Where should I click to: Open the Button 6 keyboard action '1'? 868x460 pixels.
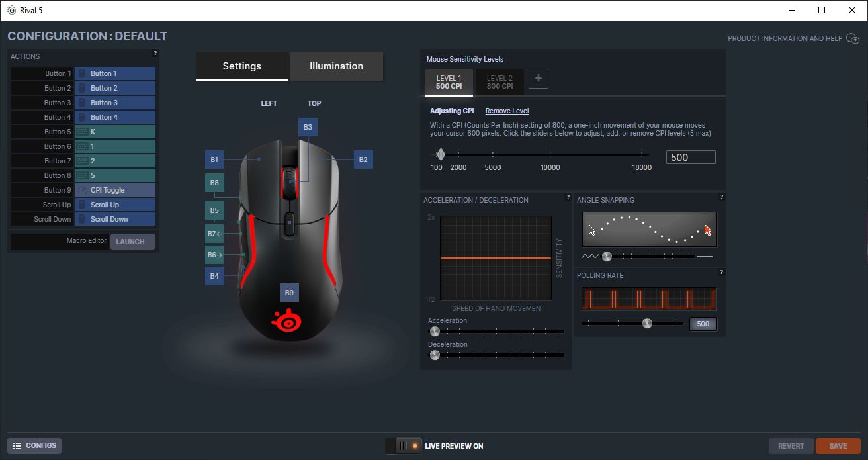click(x=115, y=146)
